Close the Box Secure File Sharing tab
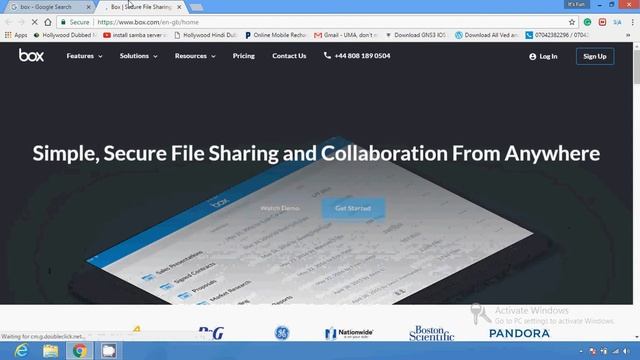The height and width of the screenshot is (360, 640). pyautogui.click(x=179, y=7)
